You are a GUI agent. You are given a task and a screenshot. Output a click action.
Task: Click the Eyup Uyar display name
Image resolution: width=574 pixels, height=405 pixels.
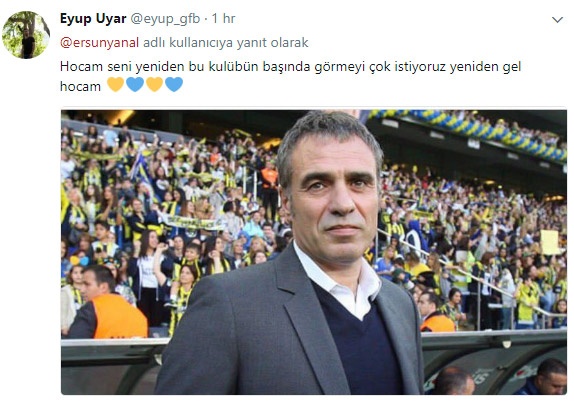pyautogui.click(x=93, y=18)
